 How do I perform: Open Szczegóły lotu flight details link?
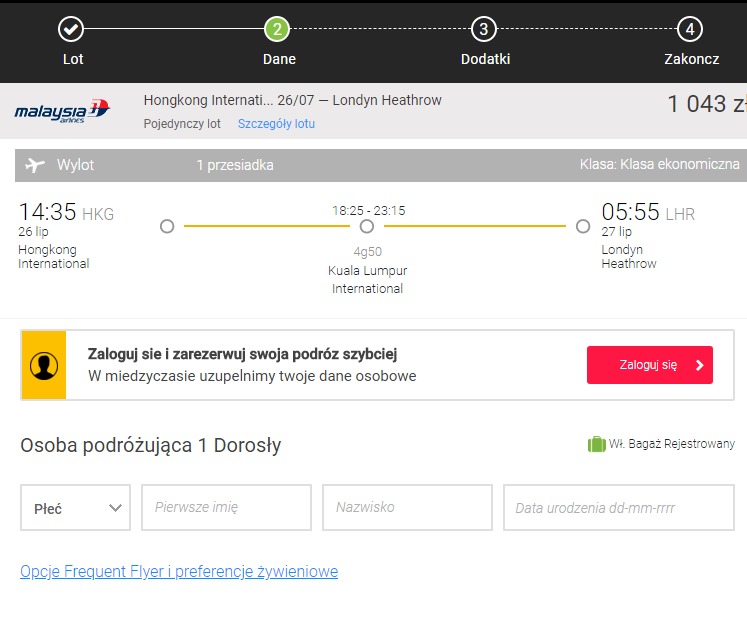tap(276, 124)
